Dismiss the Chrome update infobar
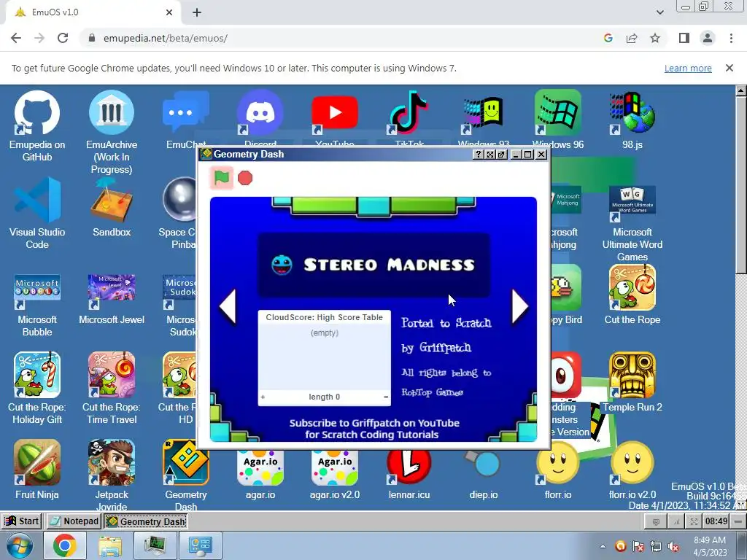This screenshot has width=747, height=560. (x=729, y=68)
